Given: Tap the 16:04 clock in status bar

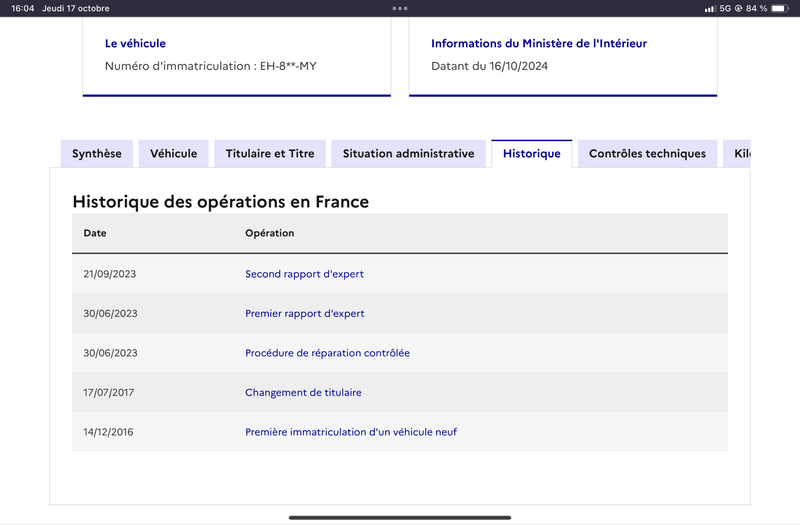Looking at the screenshot, I should 22,8.
